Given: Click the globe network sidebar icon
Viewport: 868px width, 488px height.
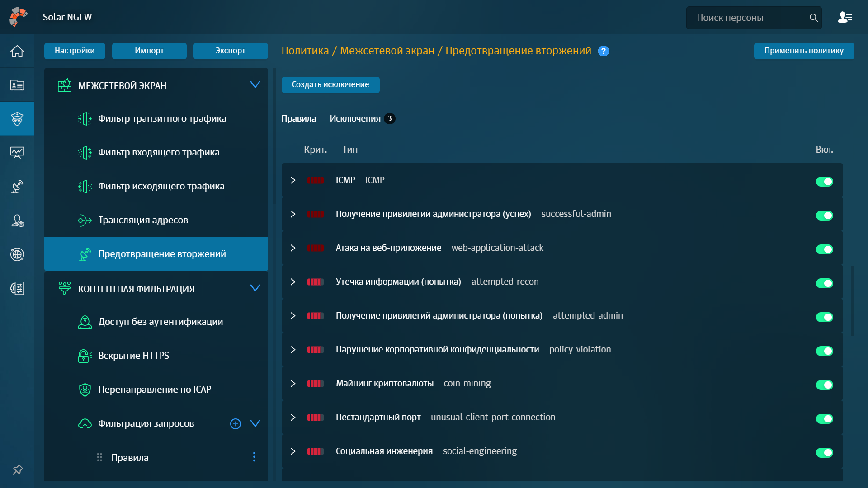Looking at the screenshot, I should 17,254.
